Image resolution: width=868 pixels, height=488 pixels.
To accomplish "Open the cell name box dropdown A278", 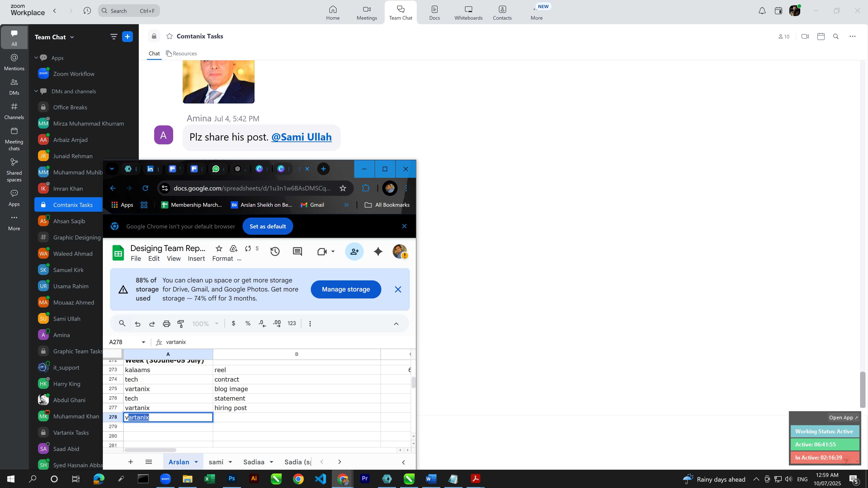I will coord(143,342).
